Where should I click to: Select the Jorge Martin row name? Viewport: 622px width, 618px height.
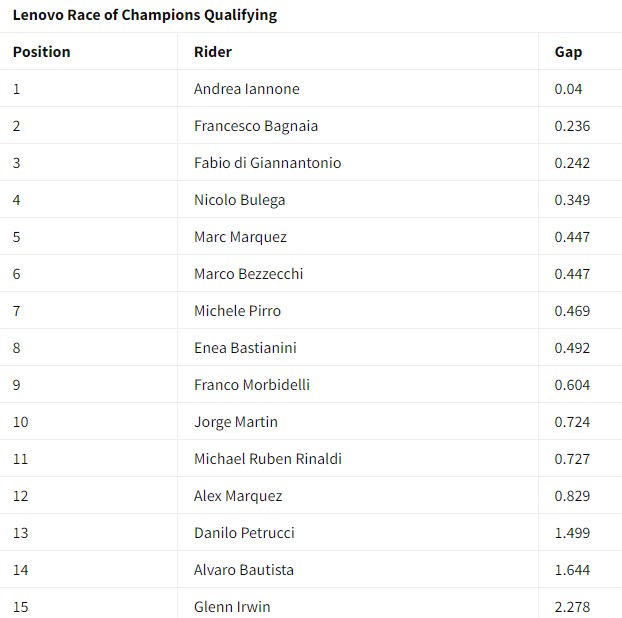point(236,422)
